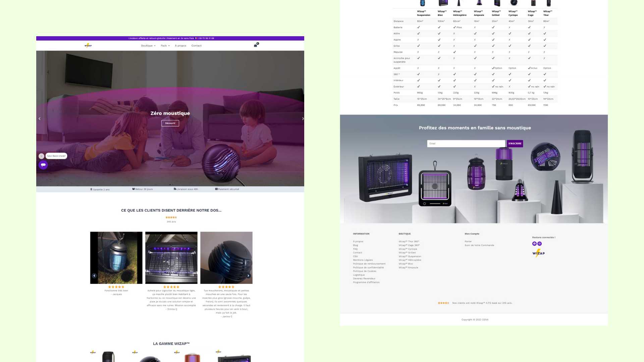Open Wizap Cyclope footer link

[408, 249]
